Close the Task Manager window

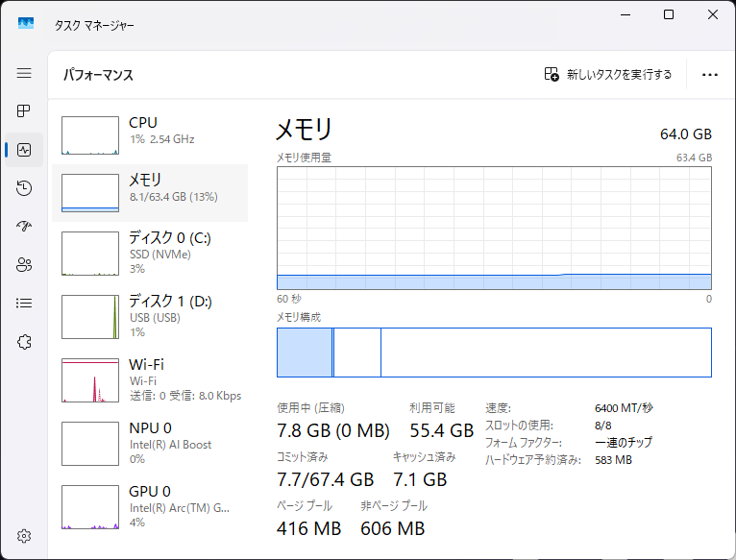[713, 15]
